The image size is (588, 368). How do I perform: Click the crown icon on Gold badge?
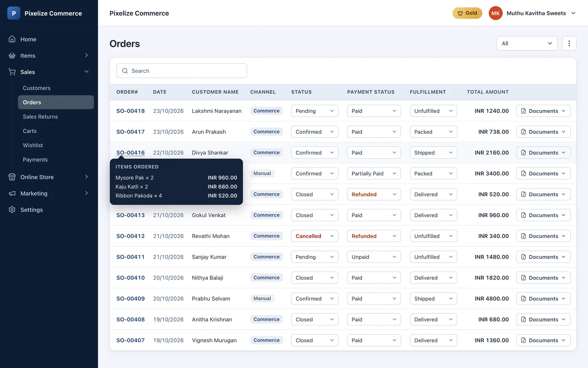pyautogui.click(x=460, y=13)
